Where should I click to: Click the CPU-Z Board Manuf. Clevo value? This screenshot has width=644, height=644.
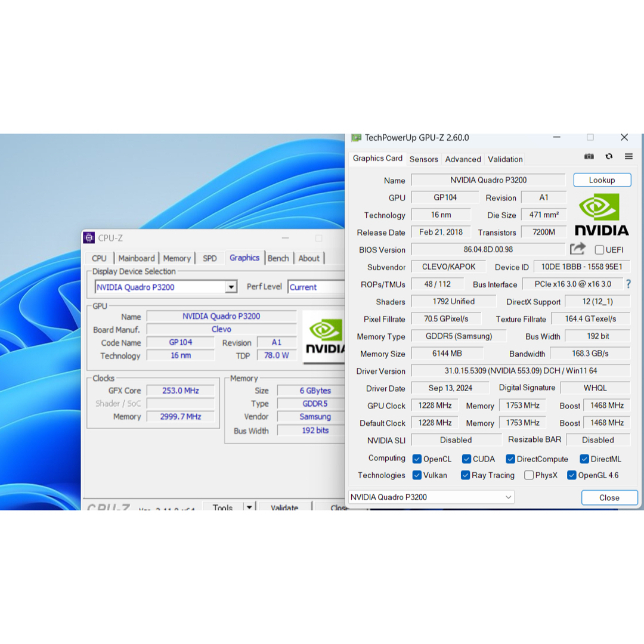221,329
